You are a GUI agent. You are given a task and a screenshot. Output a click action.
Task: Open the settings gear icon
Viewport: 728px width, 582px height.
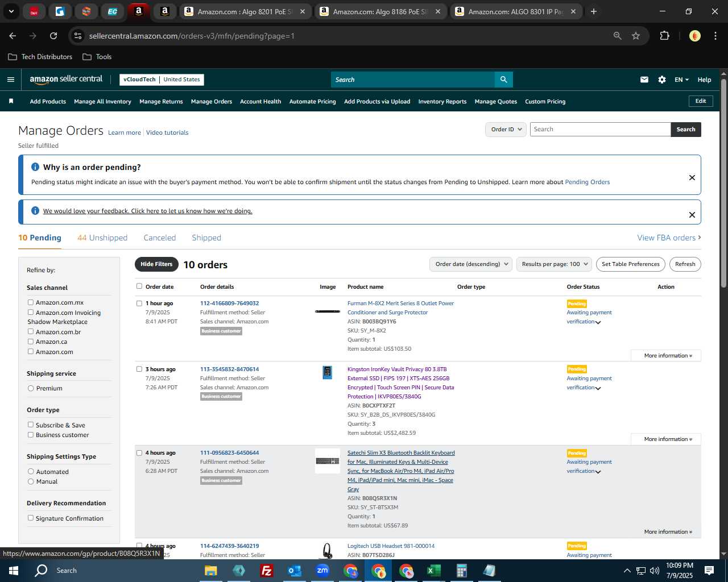[662, 80]
